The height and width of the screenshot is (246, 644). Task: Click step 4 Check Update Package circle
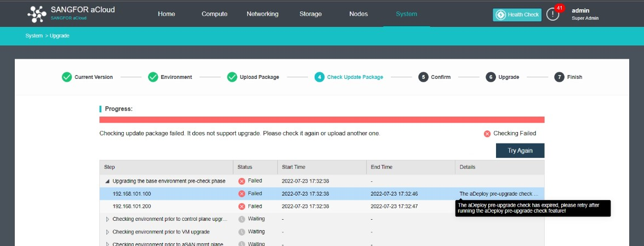pyautogui.click(x=319, y=77)
